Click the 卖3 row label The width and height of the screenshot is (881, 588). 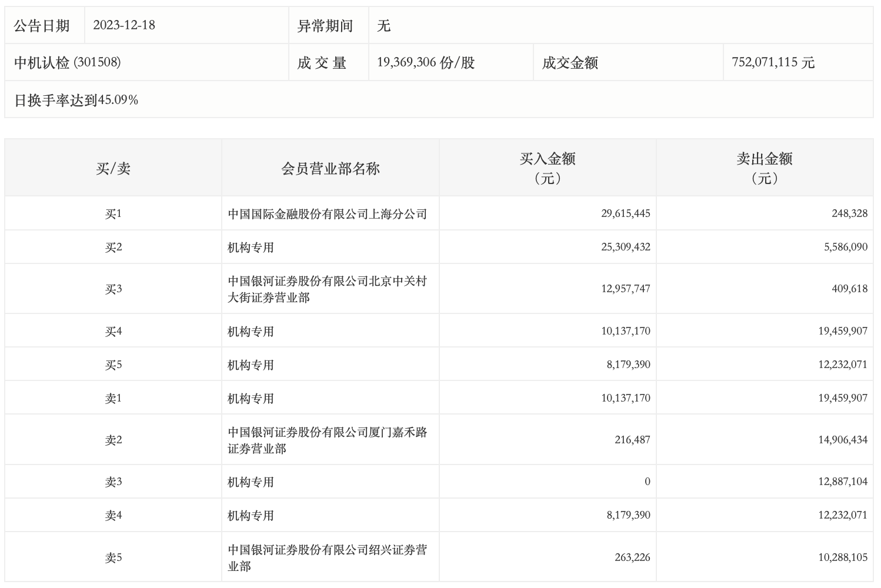[113, 482]
